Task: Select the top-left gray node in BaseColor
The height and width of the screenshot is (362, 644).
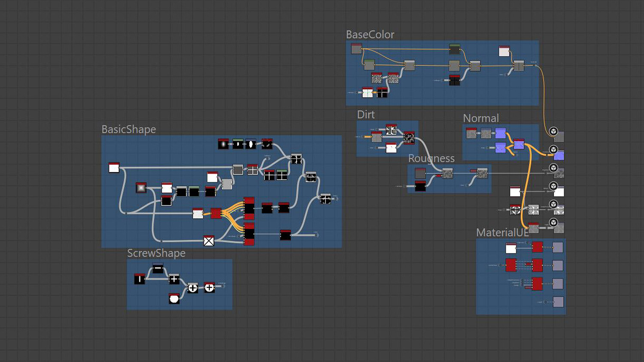Action: pyautogui.click(x=356, y=48)
